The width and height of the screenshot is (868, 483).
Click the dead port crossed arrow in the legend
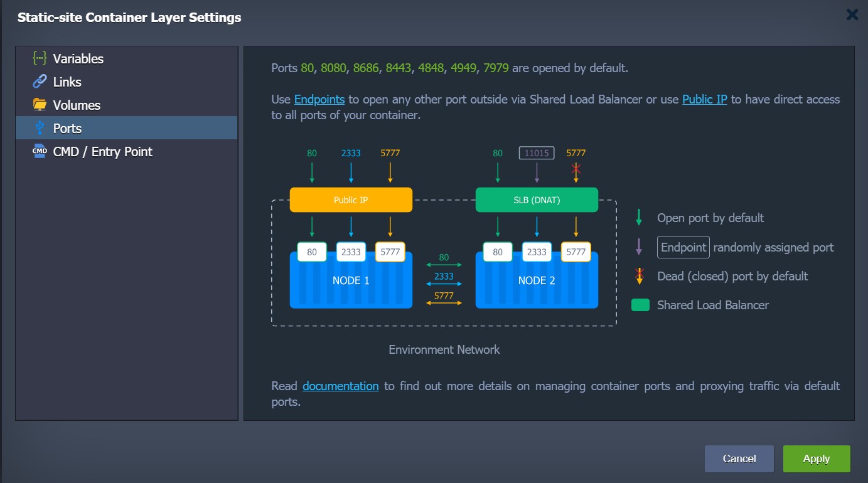[639, 276]
